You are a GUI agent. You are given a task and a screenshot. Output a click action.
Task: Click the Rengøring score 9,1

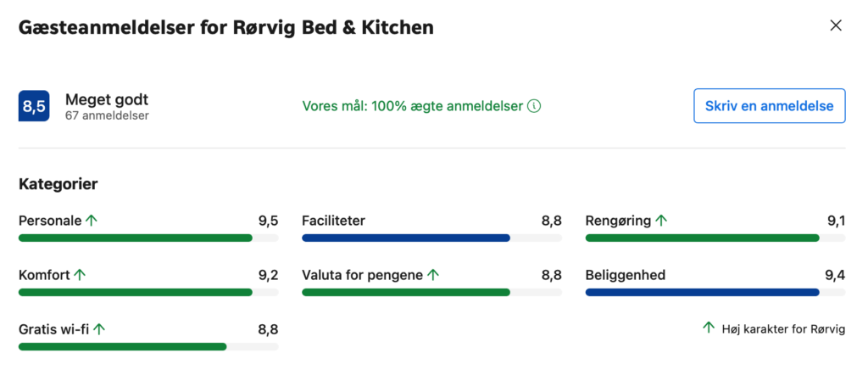(836, 221)
